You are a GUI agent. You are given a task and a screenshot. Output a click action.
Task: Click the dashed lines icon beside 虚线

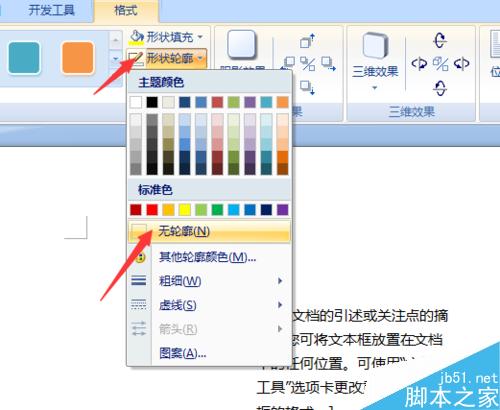[139, 305]
